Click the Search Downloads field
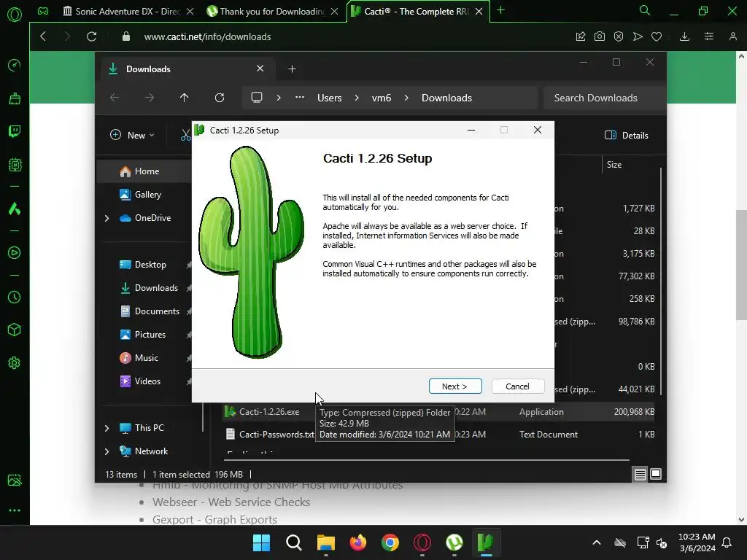Screen dimensions: 747x560 (x=604, y=98)
